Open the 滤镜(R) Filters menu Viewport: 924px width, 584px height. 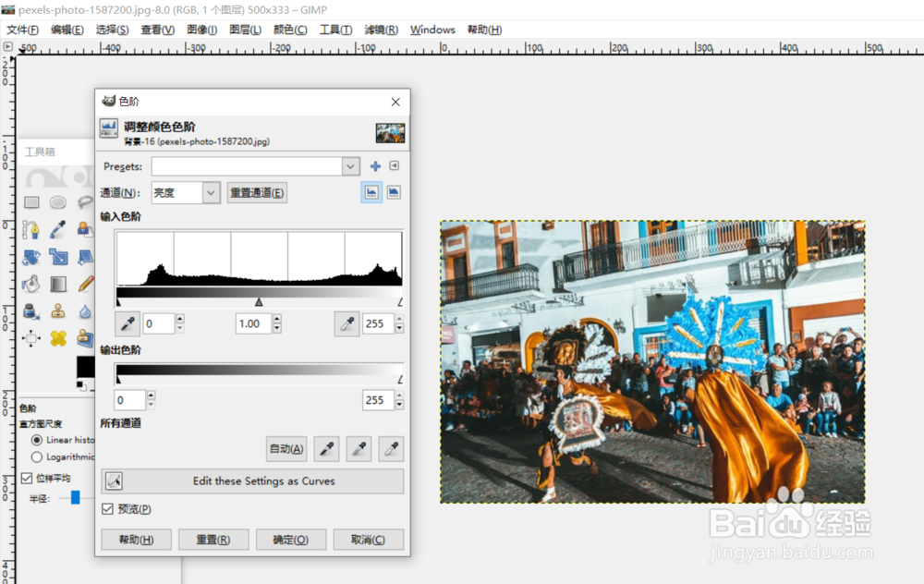(x=382, y=30)
